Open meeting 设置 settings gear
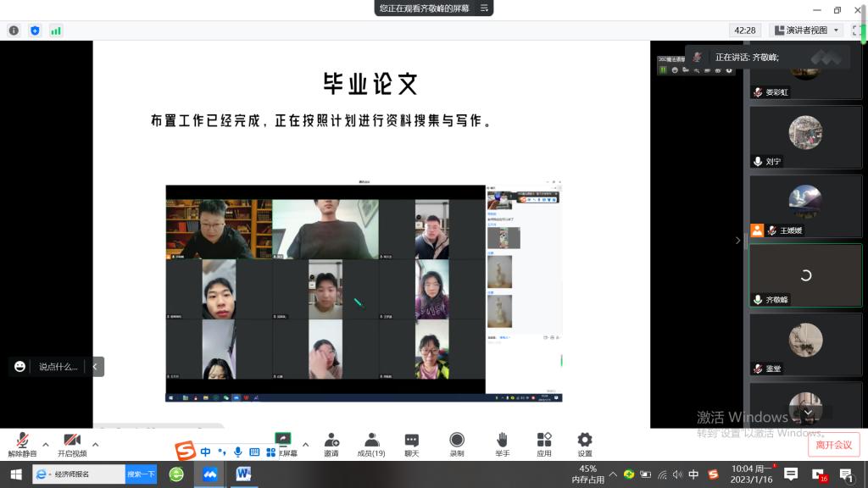Viewport: 868px width, 488px height. click(x=585, y=443)
